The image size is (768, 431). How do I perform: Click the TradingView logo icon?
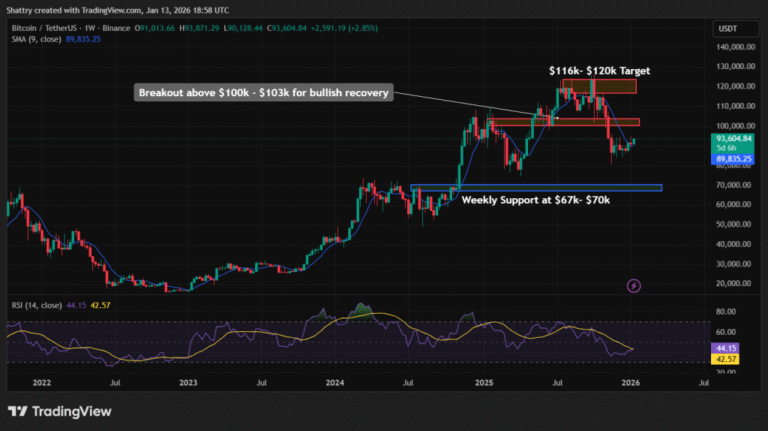(19, 411)
